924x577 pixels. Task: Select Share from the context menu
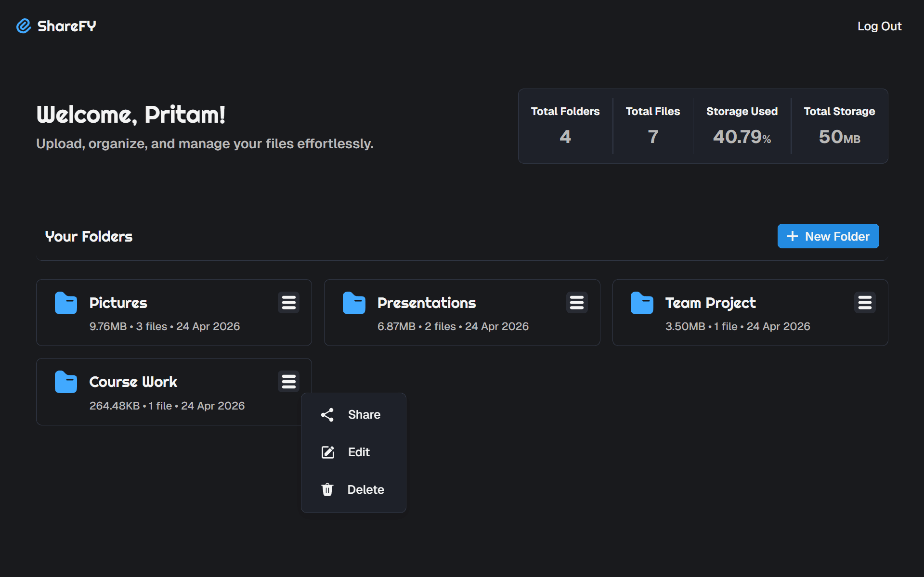pos(353,415)
